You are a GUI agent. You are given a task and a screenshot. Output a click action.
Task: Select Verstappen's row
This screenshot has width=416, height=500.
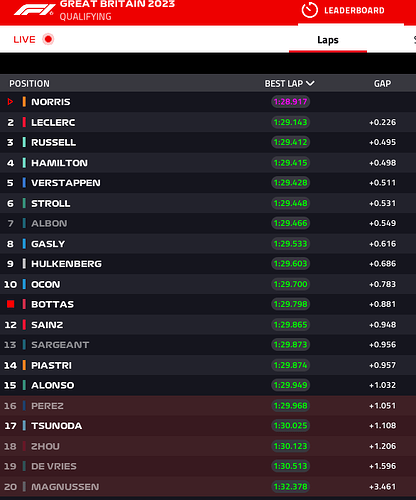[208, 183]
